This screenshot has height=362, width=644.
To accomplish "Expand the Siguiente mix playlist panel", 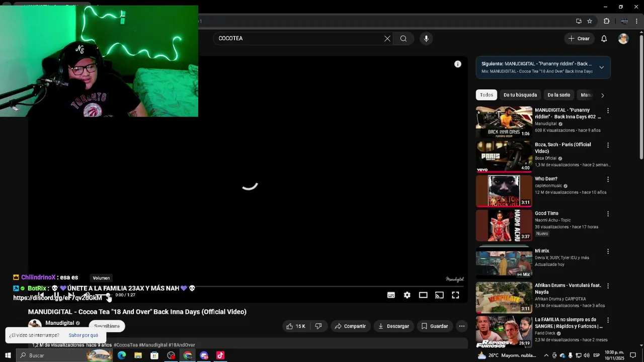I will coord(601,67).
